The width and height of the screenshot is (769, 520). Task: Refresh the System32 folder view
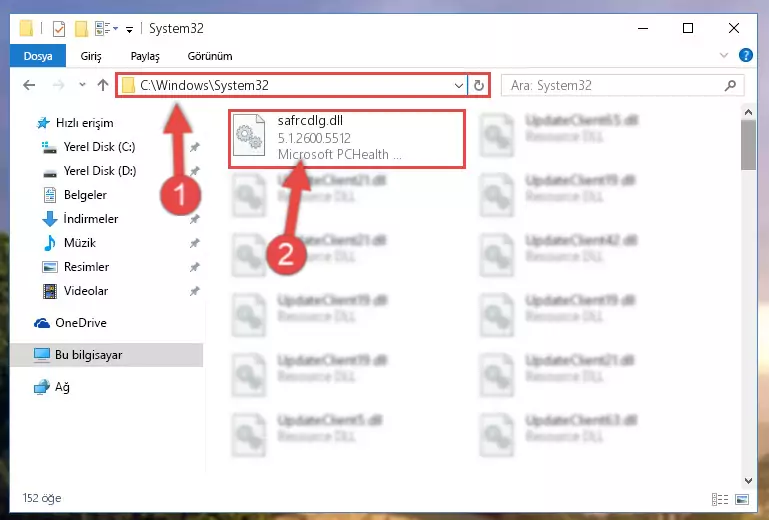pyautogui.click(x=479, y=86)
